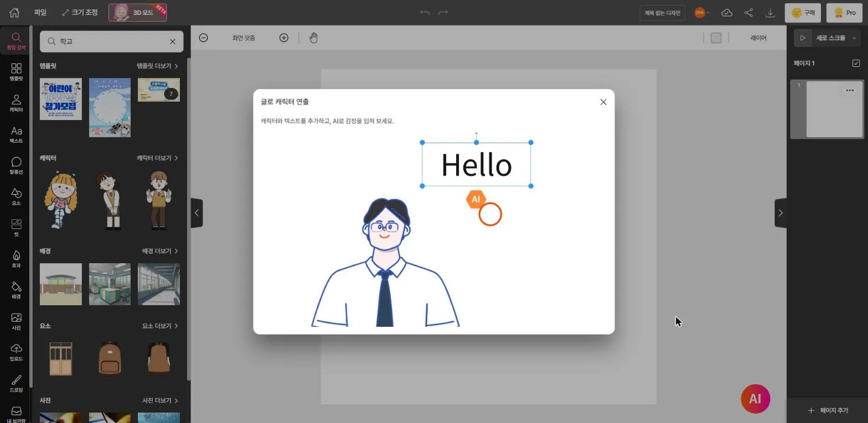Click the share icon in top bar

pos(748,13)
